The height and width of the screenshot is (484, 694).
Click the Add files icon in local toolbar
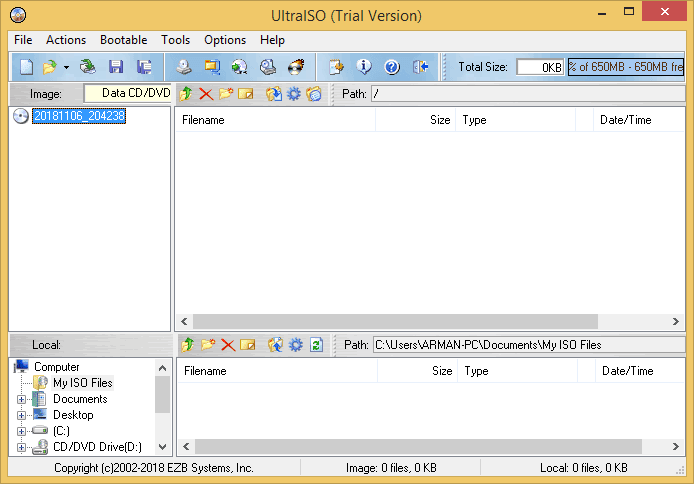(x=275, y=345)
